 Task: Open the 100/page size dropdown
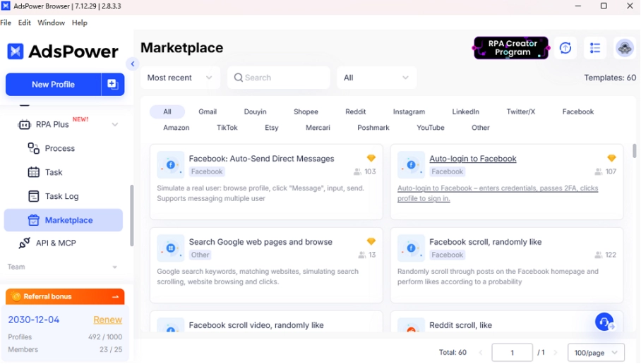coord(596,353)
